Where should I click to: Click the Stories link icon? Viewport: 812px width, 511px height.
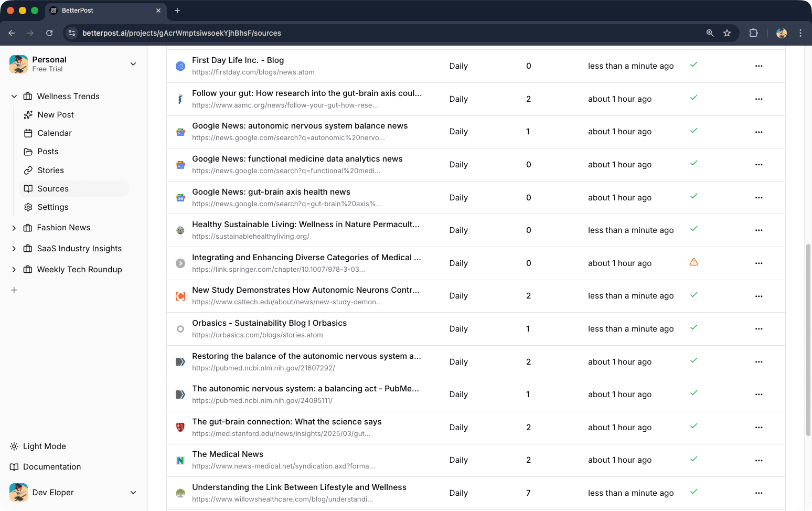pos(28,170)
